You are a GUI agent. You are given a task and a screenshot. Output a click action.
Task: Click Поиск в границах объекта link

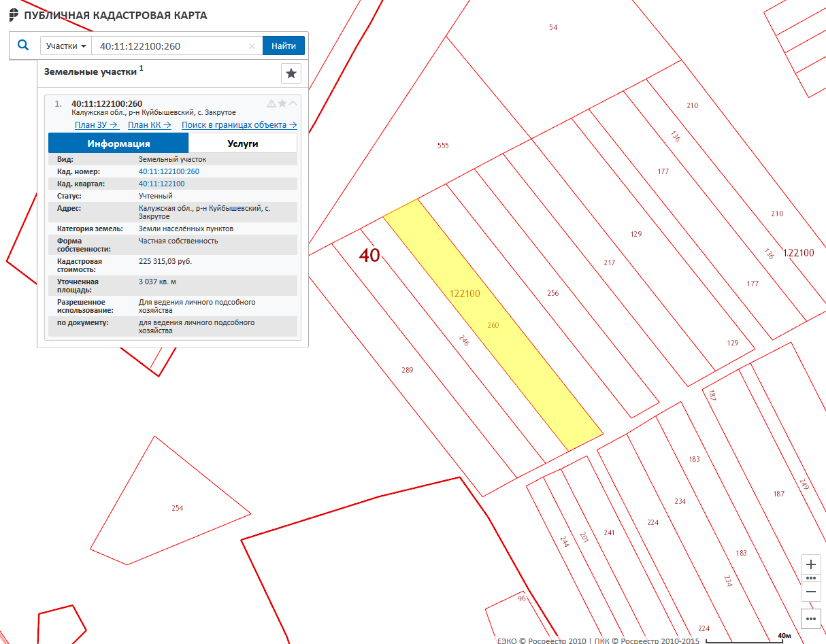coord(239,125)
